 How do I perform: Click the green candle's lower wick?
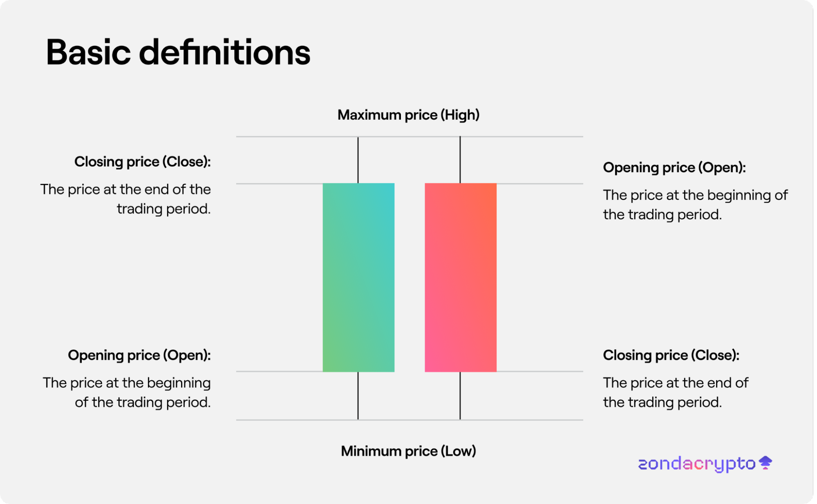358,395
